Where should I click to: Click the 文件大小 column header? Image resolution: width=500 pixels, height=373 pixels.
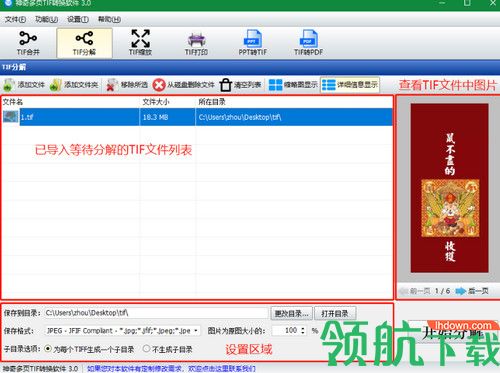tap(156, 102)
